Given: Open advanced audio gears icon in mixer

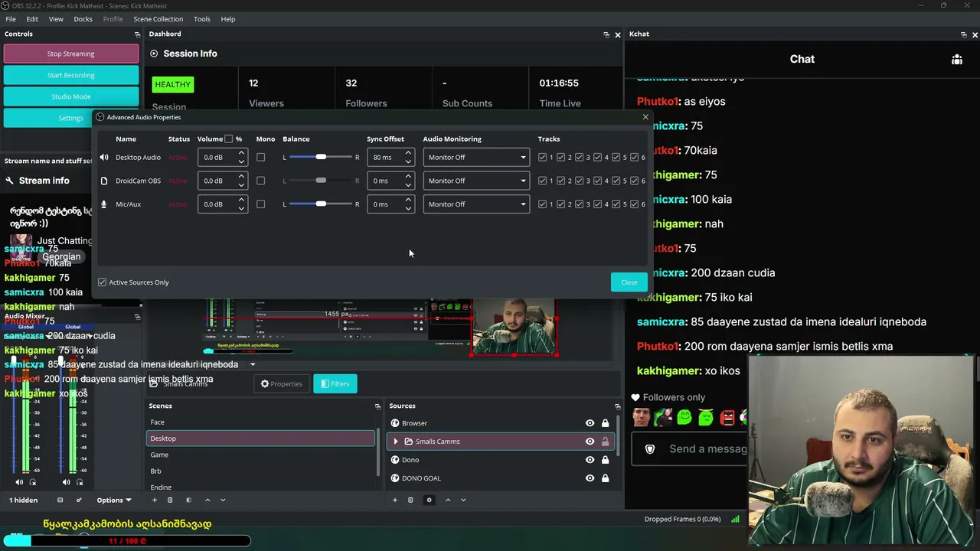Looking at the screenshot, I should (x=79, y=500).
